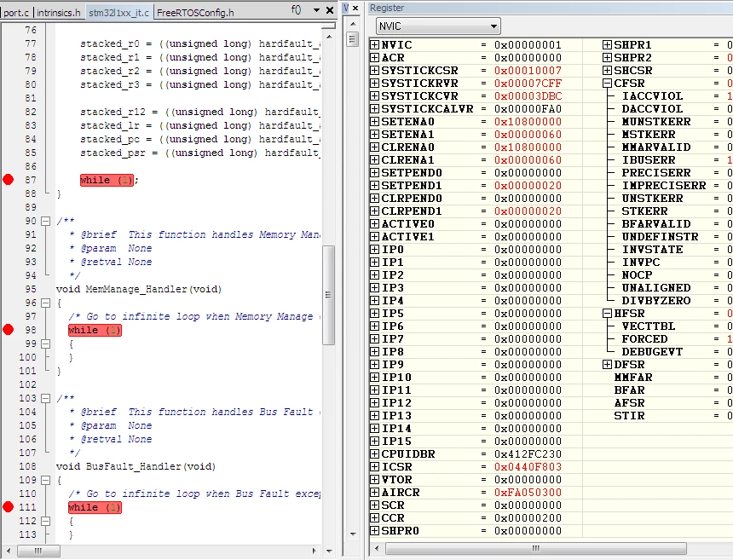The image size is (733, 560).
Task: Expand the SYSTICKRVR register
Action: tap(374, 83)
